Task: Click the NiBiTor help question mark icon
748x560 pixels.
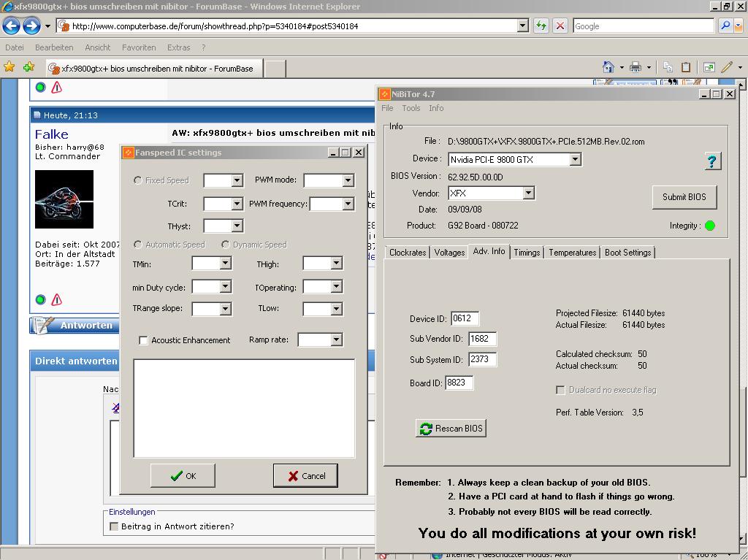Action: click(712, 161)
